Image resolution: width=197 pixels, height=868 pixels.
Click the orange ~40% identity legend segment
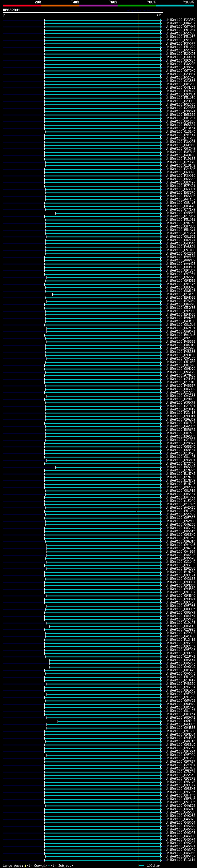(x=60, y=6)
